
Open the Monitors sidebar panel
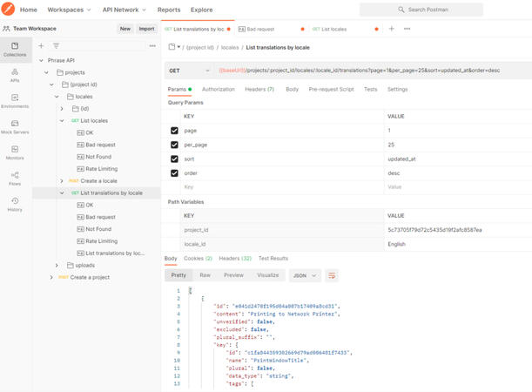[x=15, y=153]
